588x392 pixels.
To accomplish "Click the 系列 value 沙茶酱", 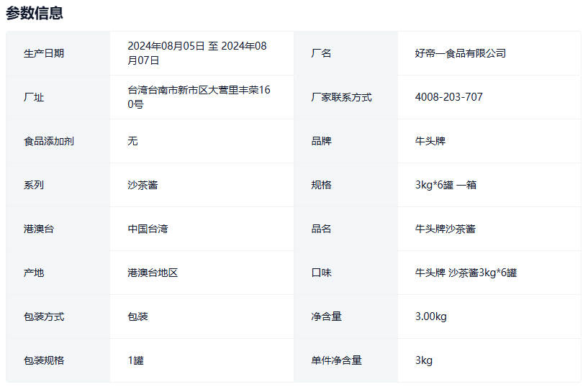I will pyautogui.click(x=143, y=185).
